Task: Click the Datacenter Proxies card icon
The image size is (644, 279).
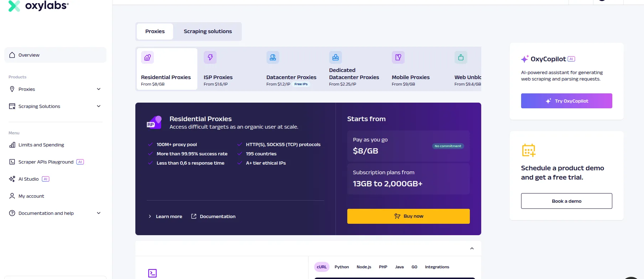Action: pos(273,57)
